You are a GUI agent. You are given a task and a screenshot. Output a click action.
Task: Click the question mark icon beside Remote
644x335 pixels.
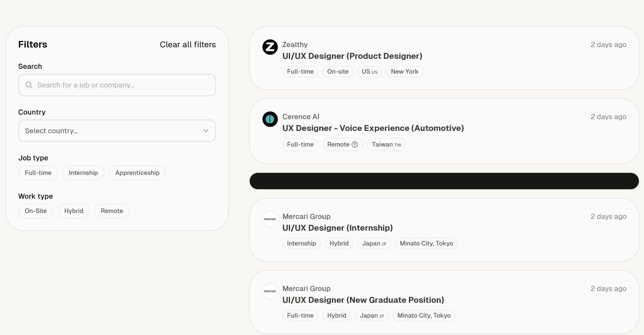(x=355, y=145)
